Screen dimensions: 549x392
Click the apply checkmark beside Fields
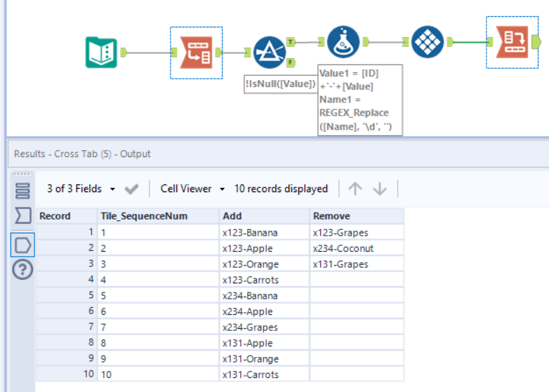[x=131, y=189]
